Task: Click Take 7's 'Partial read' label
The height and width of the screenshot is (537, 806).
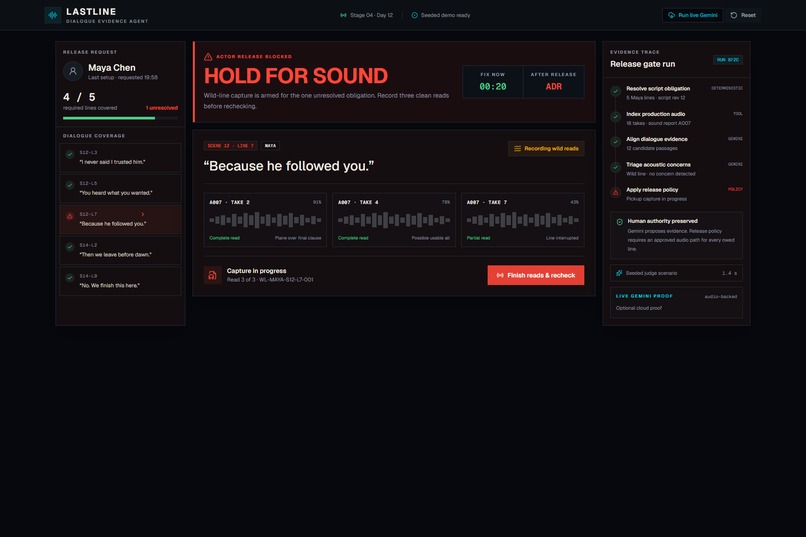Action: tap(478, 238)
